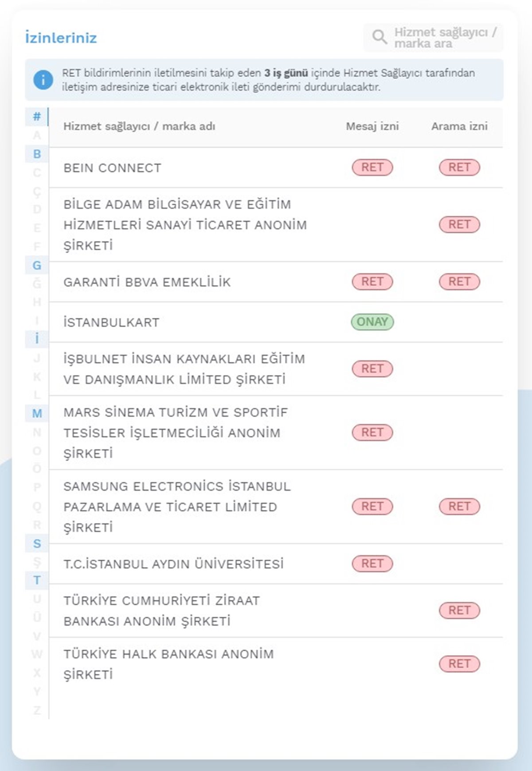Viewport: 532px width, 771px height.
Task: Toggle GARANTİ BBVA EMEKLİLİK call permission badge
Action: click(459, 282)
